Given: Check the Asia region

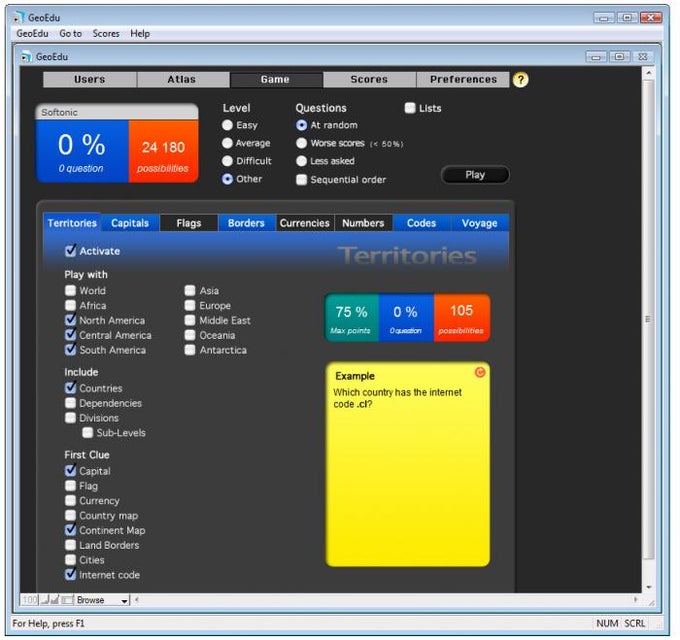Looking at the screenshot, I should click(190, 290).
